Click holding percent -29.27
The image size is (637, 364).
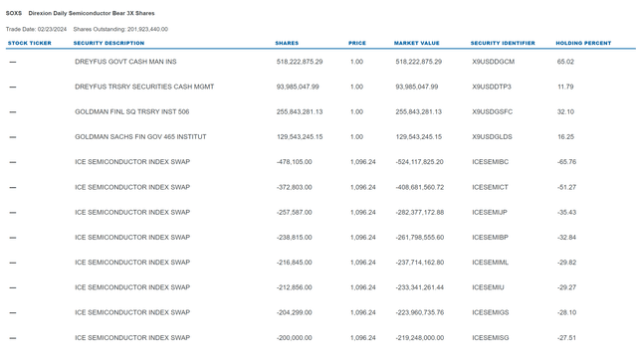pos(566,287)
